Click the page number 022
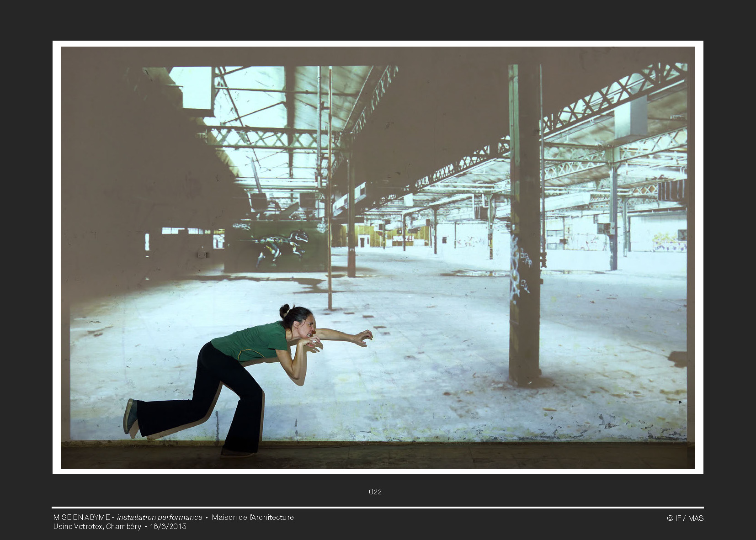Screen dimensions: 756x540 pos(375,492)
